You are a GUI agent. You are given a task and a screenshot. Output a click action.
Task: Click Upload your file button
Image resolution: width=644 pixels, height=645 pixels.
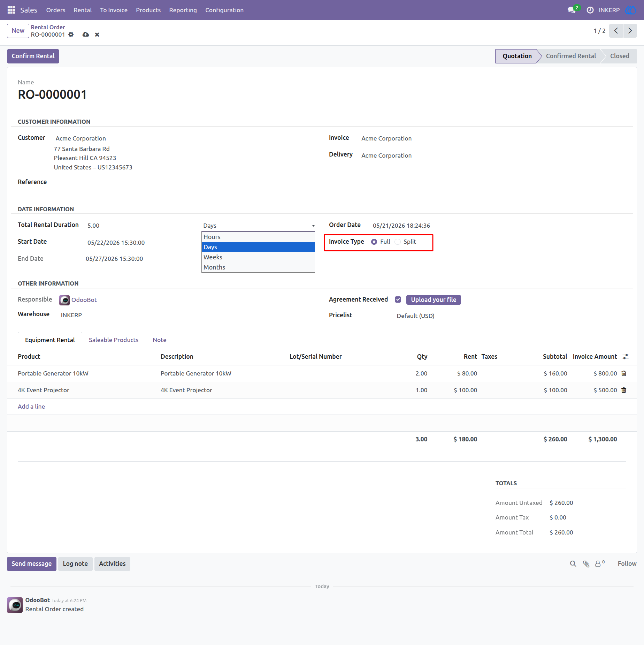click(x=434, y=300)
